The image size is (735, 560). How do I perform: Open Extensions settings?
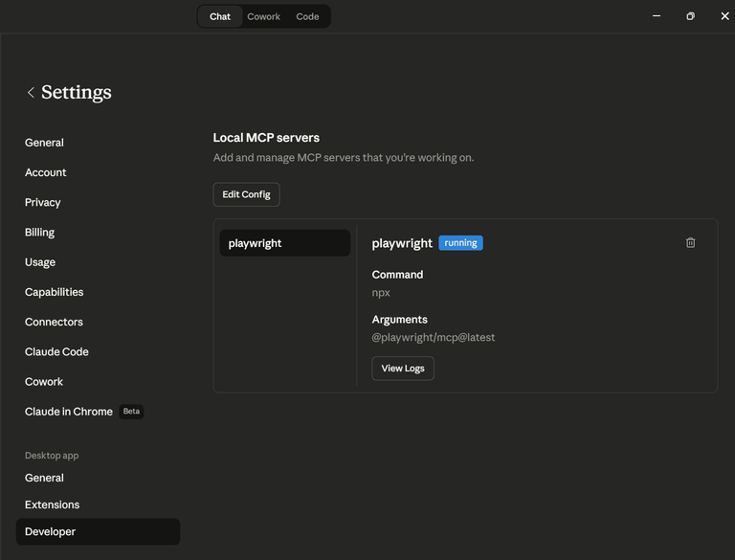(x=52, y=504)
